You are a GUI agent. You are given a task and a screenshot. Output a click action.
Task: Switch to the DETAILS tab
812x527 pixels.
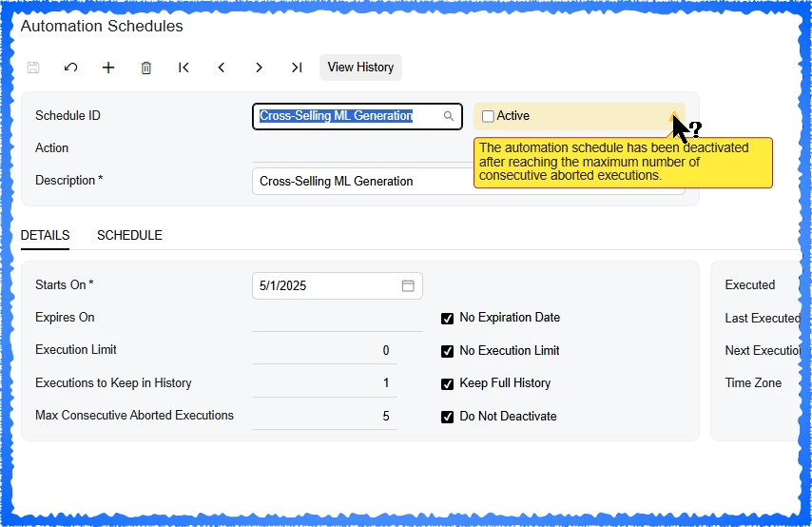click(45, 235)
